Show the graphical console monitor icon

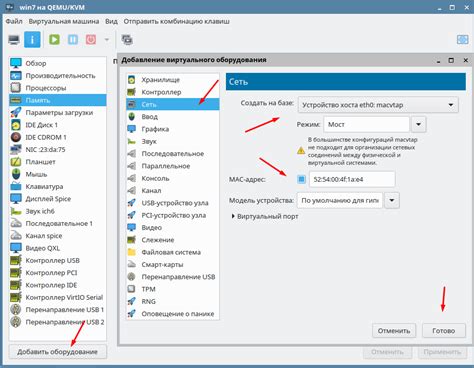[x=14, y=40]
